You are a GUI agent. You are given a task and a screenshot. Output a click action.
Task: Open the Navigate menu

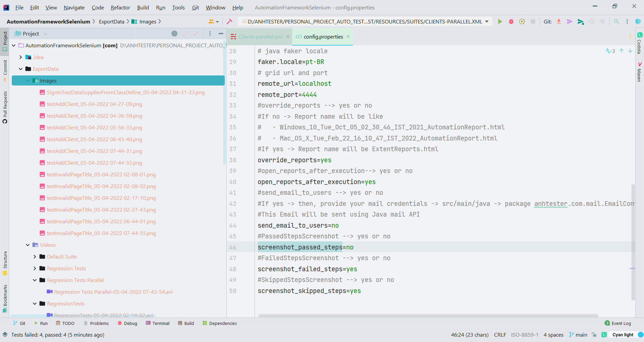pyautogui.click(x=74, y=7)
